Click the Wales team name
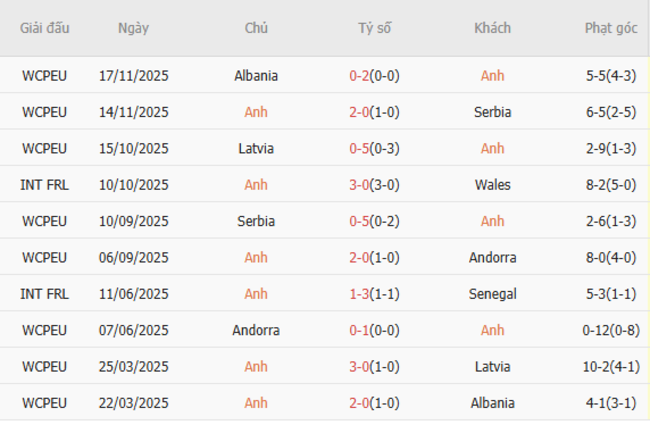Viewport: 650px width, 425px height. coord(493,184)
